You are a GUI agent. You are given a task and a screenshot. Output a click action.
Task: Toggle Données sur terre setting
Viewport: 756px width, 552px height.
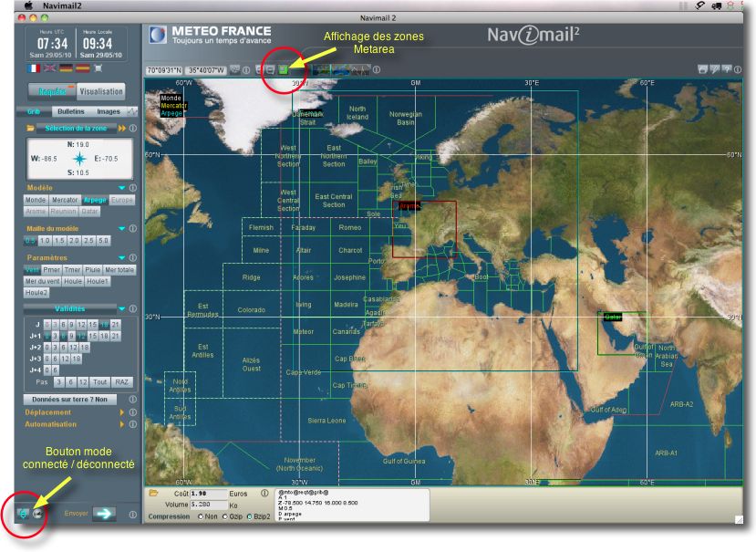(x=69, y=400)
